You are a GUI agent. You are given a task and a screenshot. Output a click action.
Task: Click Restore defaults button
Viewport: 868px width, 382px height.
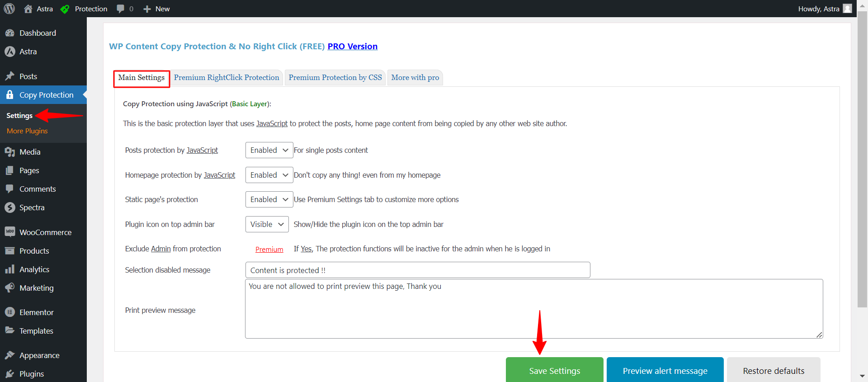point(774,370)
